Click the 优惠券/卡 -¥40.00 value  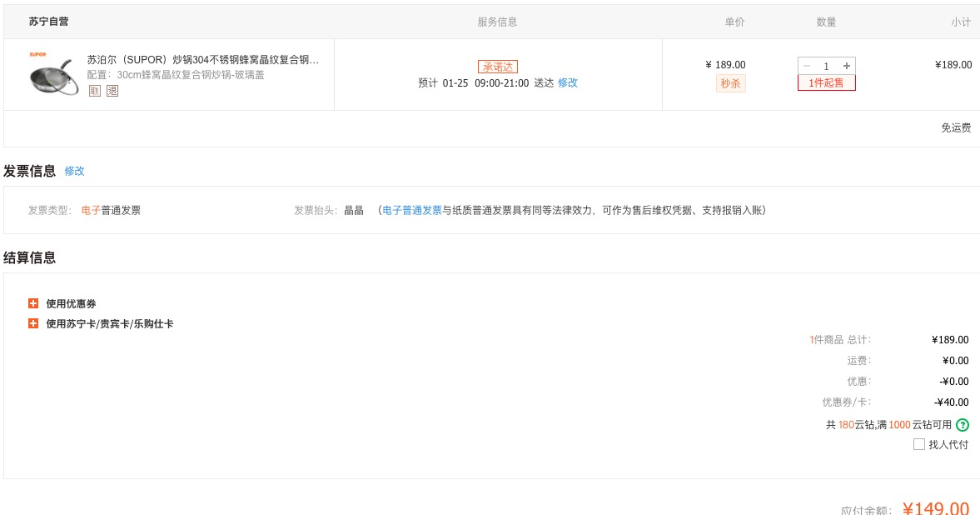click(952, 402)
